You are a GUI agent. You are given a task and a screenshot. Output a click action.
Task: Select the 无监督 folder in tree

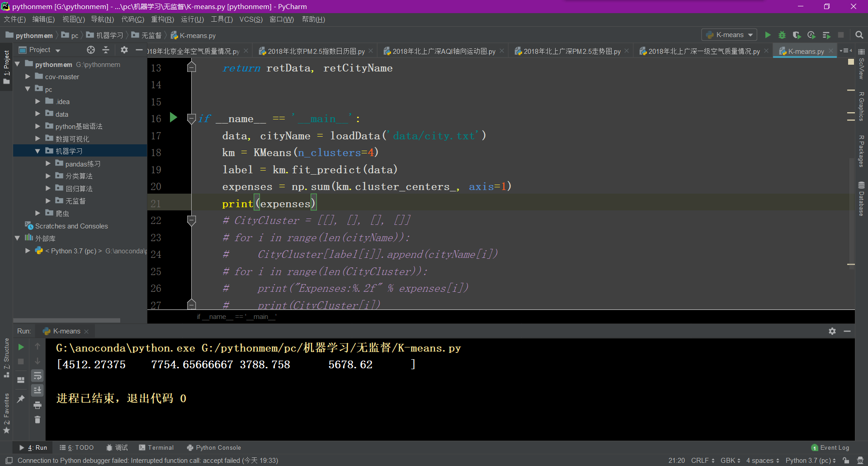pyautogui.click(x=75, y=200)
